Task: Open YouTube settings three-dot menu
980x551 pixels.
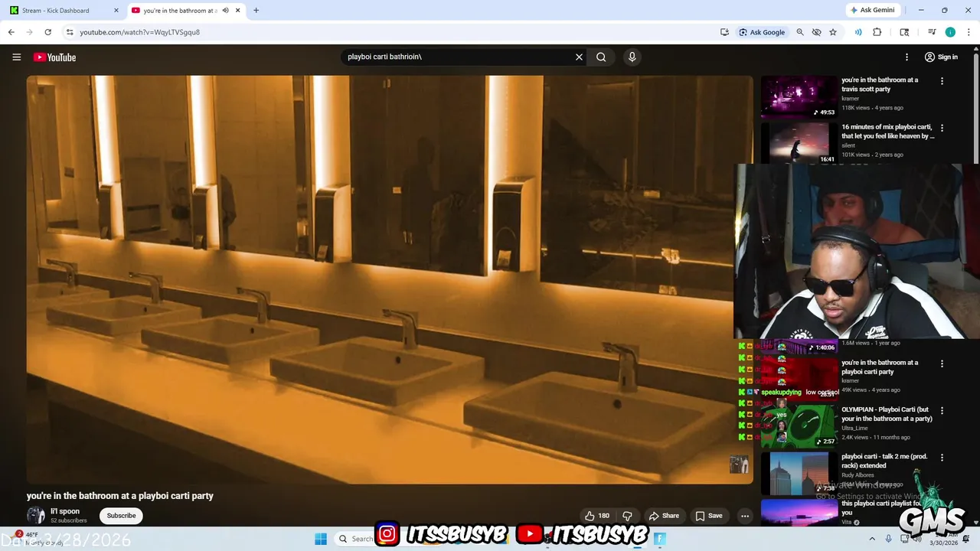Action: (x=906, y=57)
